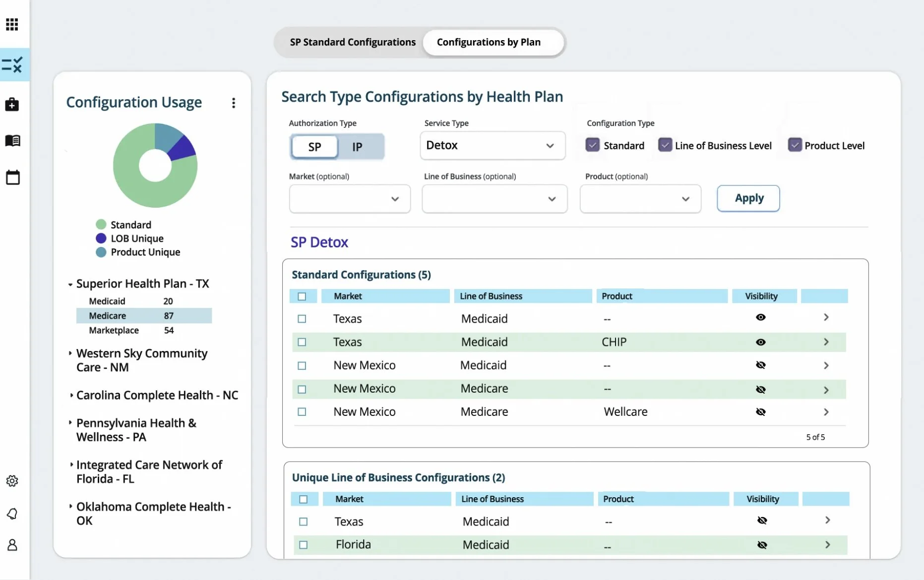Select Marketplace under Superior Health Plan
Viewport: 924px width, 580px height.
pyautogui.click(x=114, y=330)
